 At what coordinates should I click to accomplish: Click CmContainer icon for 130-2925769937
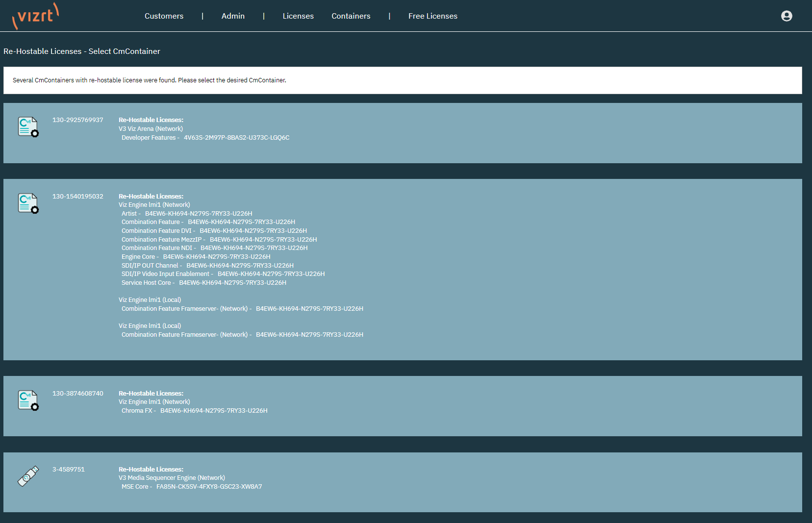pyautogui.click(x=28, y=127)
